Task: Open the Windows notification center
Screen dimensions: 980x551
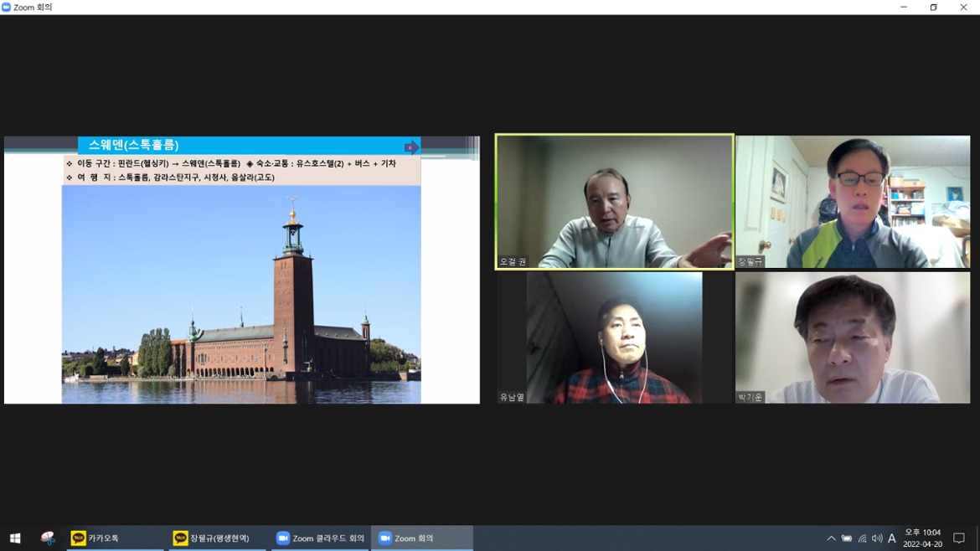Action: pos(959,538)
